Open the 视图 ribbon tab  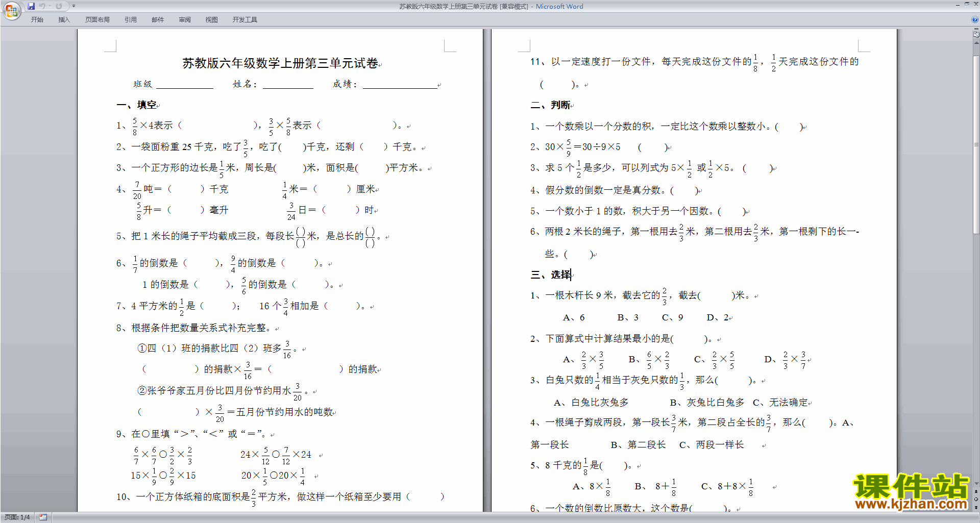click(x=212, y=20)
